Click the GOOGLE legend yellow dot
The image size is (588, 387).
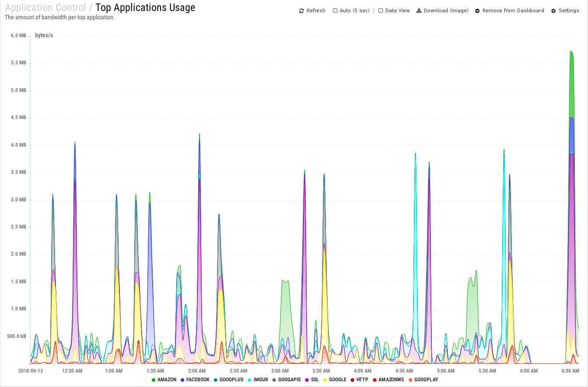(x=325, y=380)
